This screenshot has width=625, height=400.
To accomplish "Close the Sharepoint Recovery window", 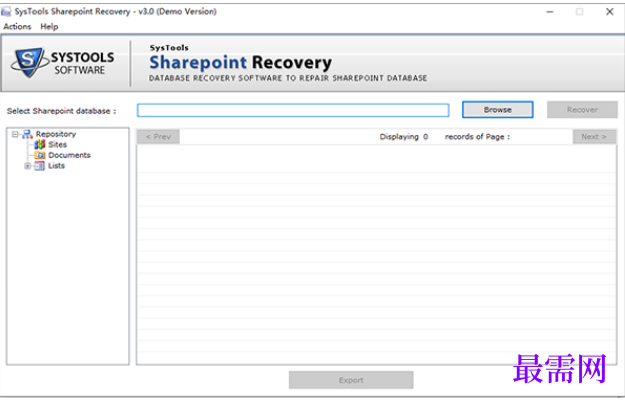I will click(x=609, y=12).
